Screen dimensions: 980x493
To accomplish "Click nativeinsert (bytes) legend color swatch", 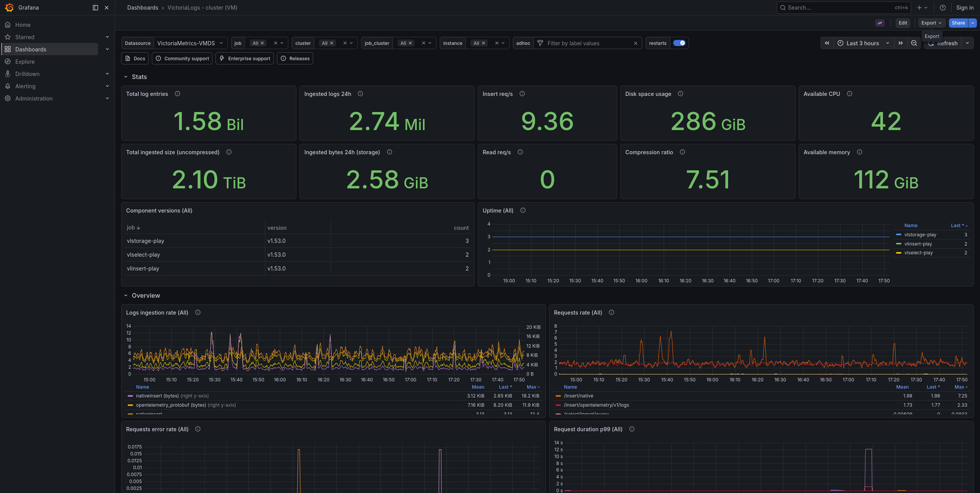I will pyautogui.click(x=130, y=396).
